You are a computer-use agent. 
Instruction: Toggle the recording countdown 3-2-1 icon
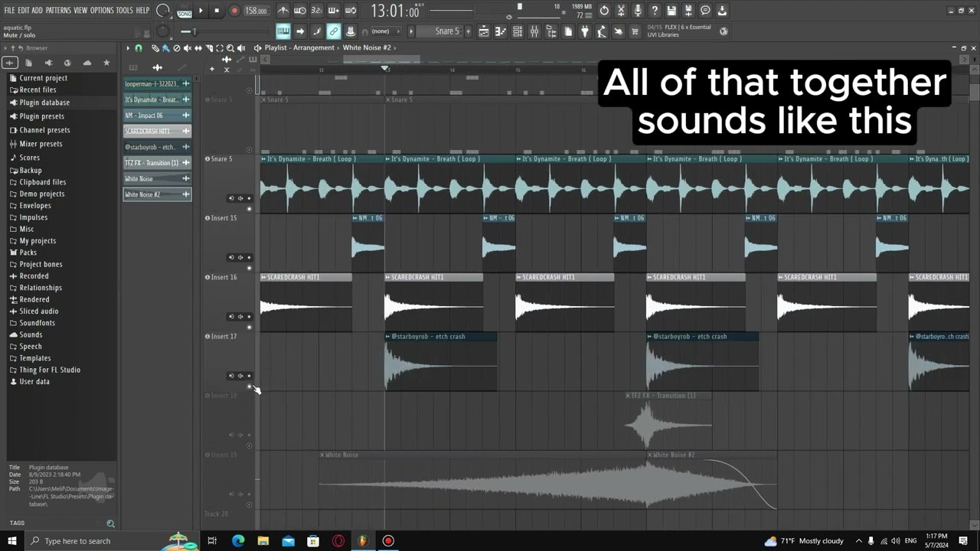coord(317,11)
